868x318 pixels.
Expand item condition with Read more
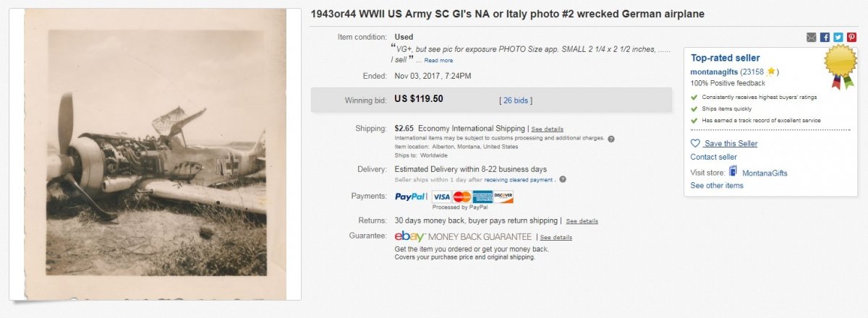438,60
